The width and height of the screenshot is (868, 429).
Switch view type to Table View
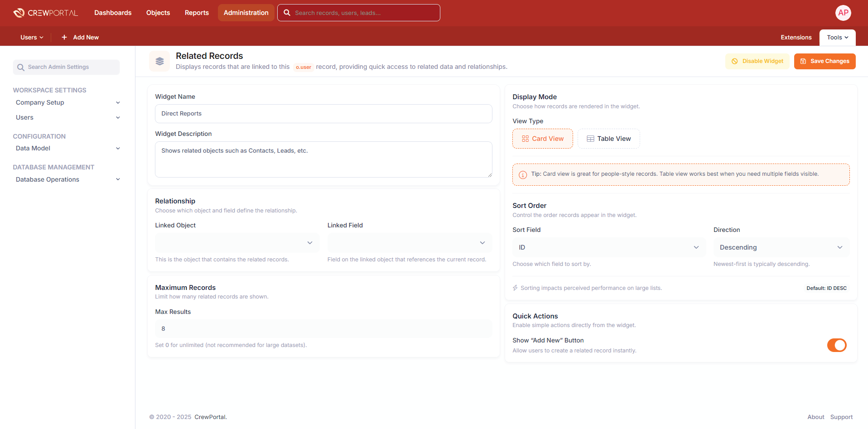[x=608, y=139]
